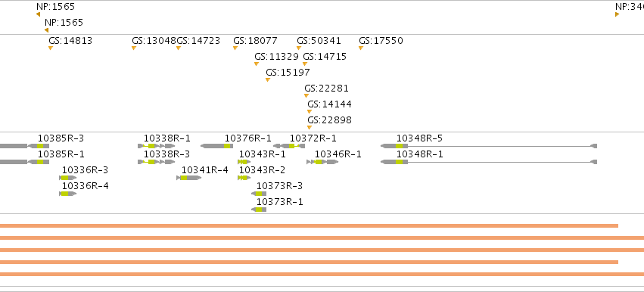
Task: Click the GS:22281 triangle marker
Action: pos(306,95)
